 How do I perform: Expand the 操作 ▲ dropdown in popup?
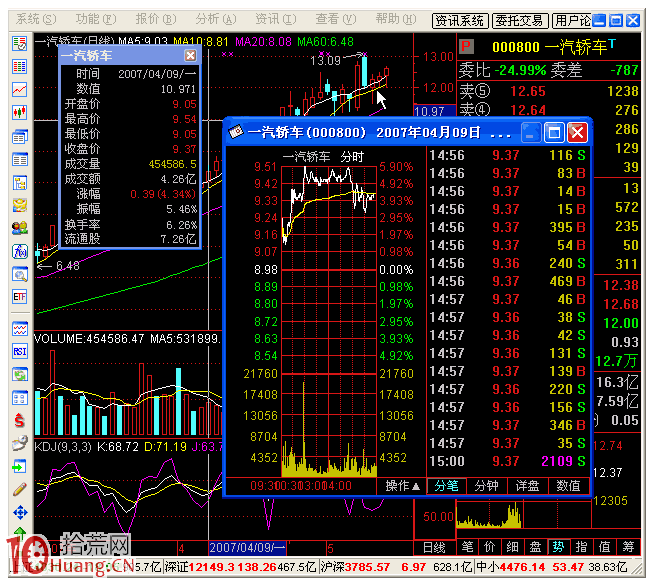pos(402,486)
